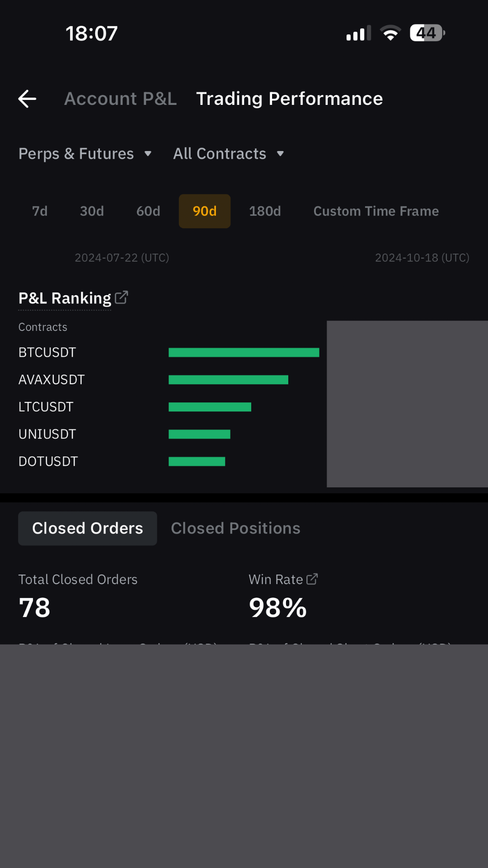
Task: Select the Closed Orders tab
Action: coord(88,528)
